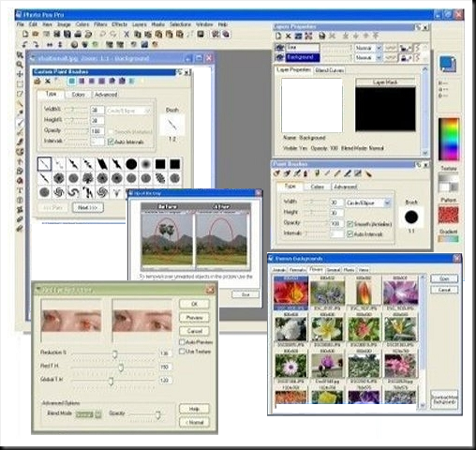Click the New layer icon in Layers panel
The image size is (476, 450).
click(x=278, y=37)
